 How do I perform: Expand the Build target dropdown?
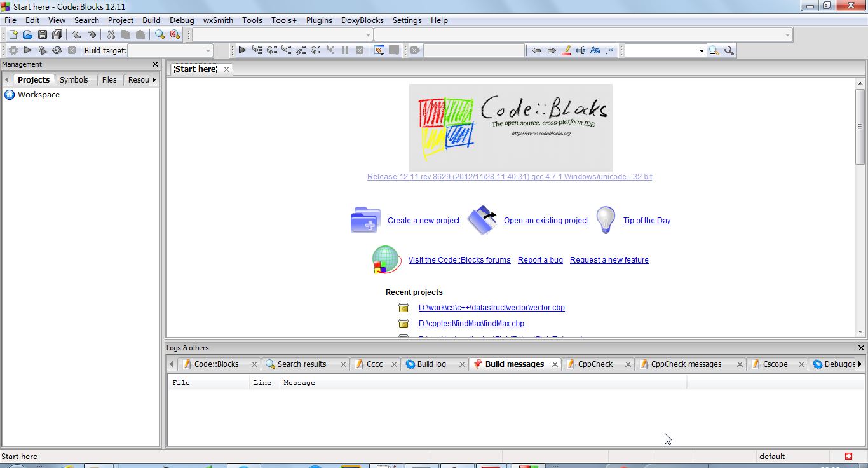(208, 50)
